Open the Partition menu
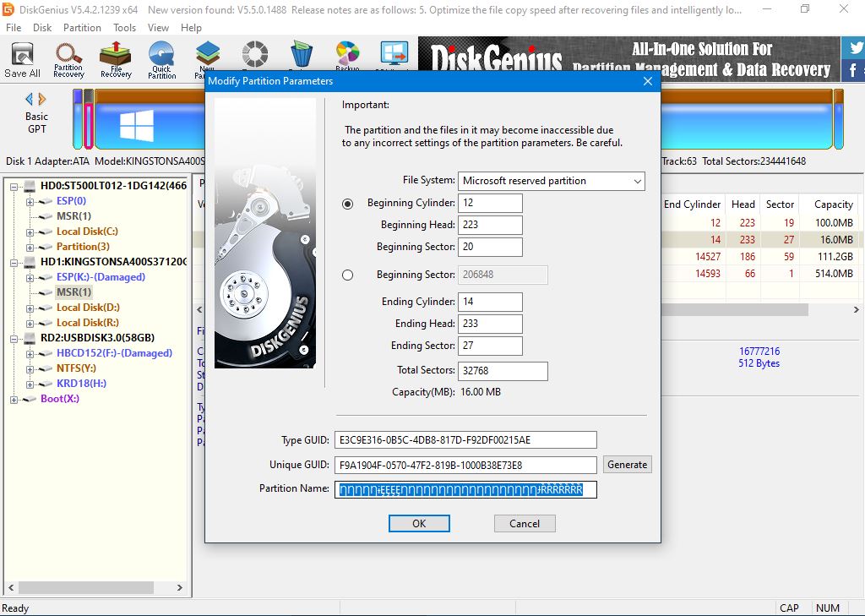 coord(82,28)
